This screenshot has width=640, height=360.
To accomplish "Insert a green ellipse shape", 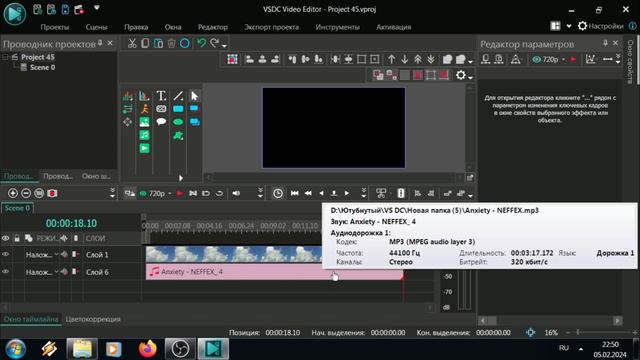I will click(x=178, y=122).
